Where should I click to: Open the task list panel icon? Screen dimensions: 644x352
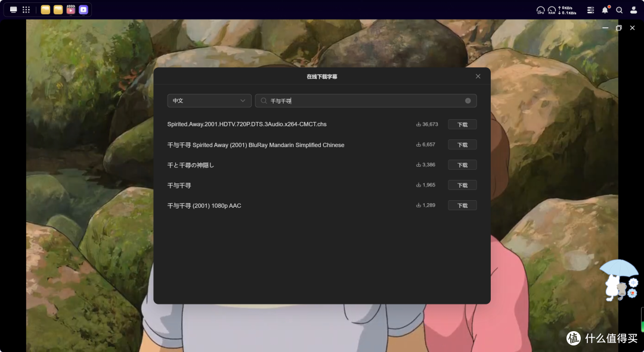pyautogui.click(x=590, y=10)
